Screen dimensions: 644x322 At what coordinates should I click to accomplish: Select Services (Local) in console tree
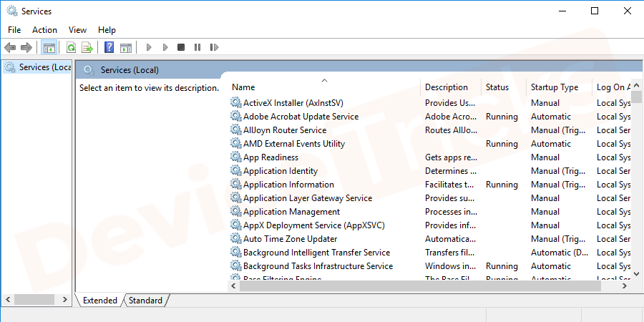click(x=38, y=67)
